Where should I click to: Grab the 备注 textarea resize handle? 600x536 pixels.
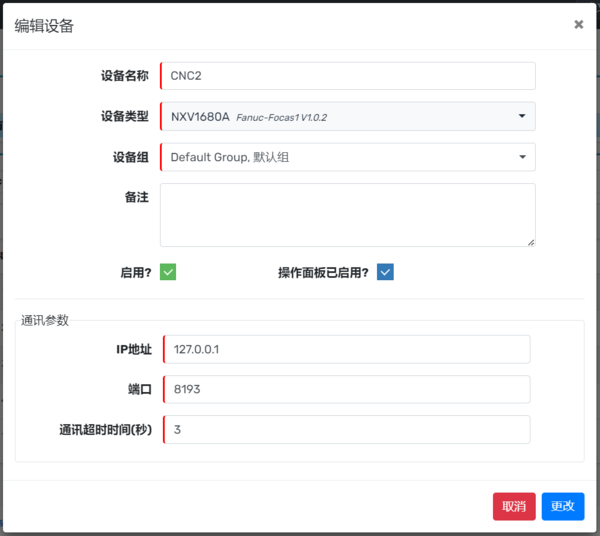[530, 241]
